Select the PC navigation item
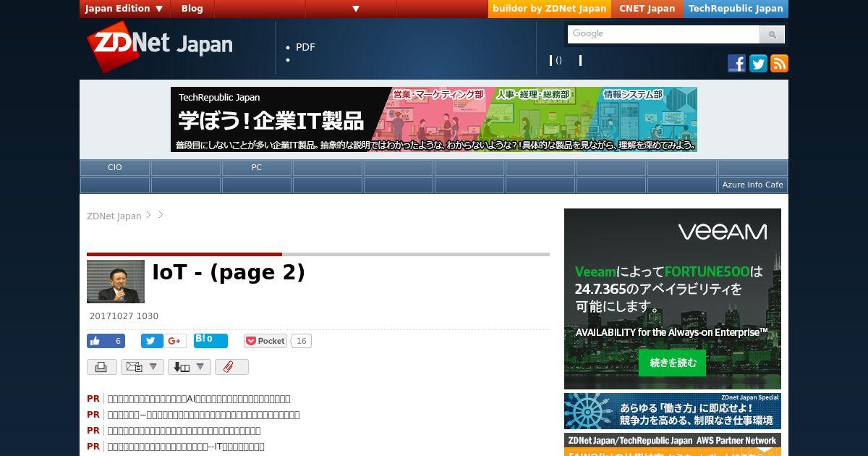The width and height of the screenshot is (868, 456). (x=257, y=167)
